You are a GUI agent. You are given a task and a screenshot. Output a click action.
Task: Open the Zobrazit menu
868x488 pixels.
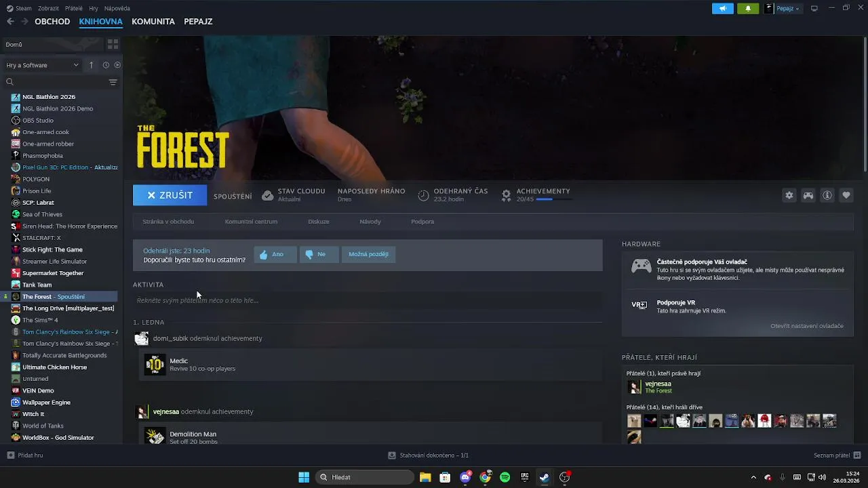click(x=48, y=8)
